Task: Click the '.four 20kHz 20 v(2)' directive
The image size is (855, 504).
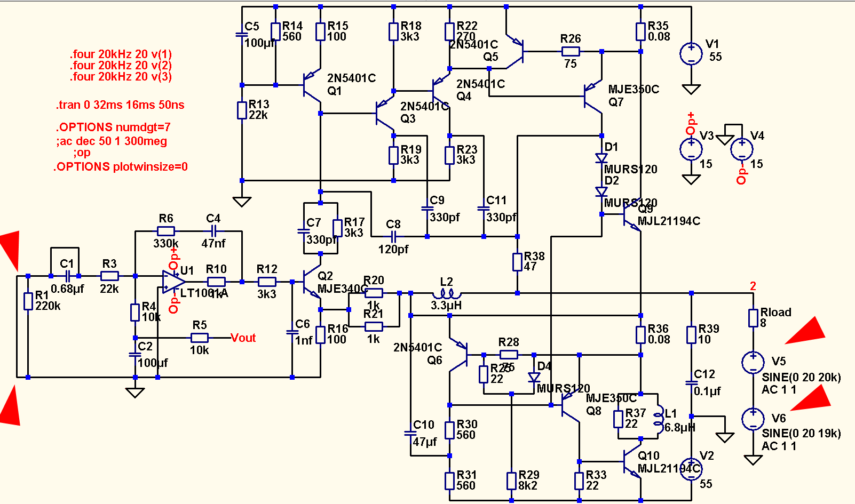Action: coord(121,66)
